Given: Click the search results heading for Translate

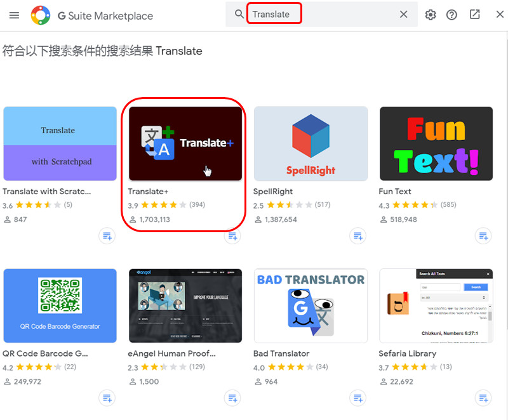Looking at the screenshot, I should pos(102,51).
